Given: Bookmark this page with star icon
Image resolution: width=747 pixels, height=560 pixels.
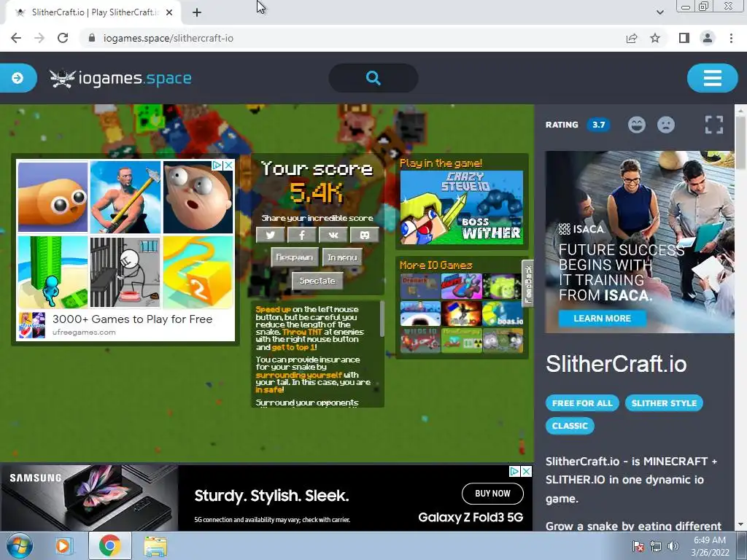Looking at the screenshot, I should [x=655, y=38].
